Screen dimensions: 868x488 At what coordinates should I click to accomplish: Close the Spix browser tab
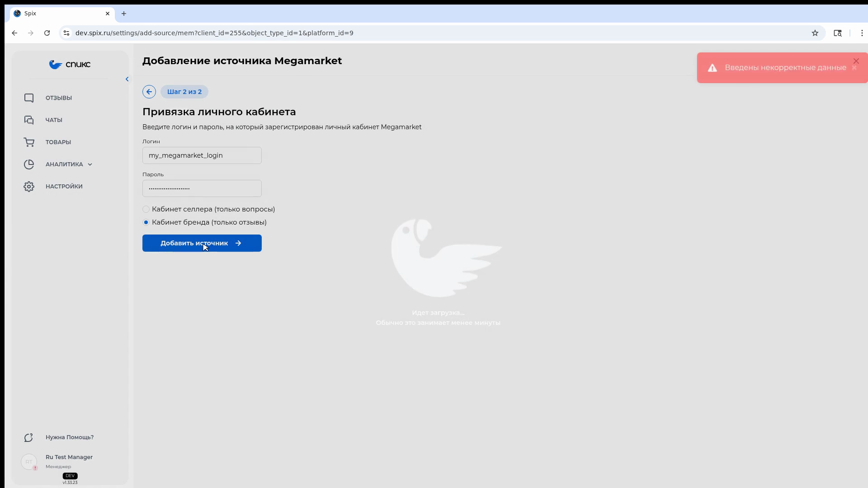coord(108,14)
